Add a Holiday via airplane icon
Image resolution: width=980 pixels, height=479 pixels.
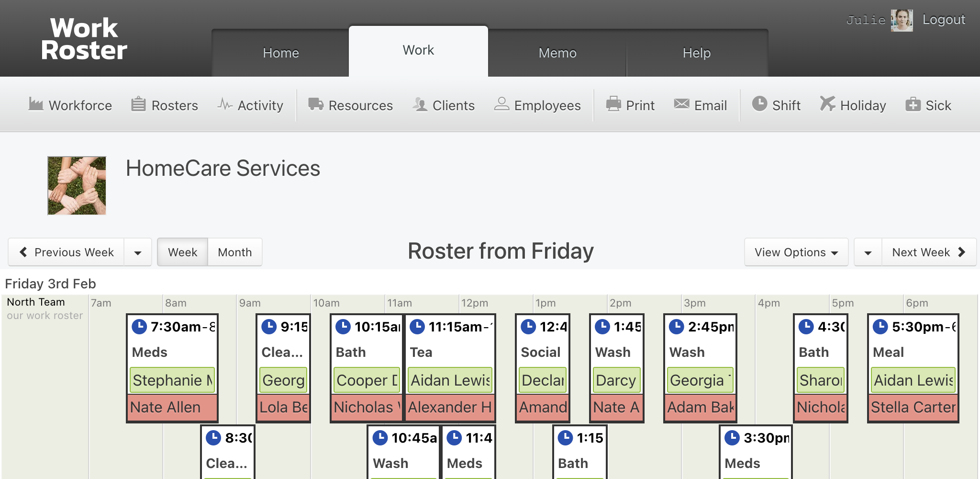tap(827, 104)
